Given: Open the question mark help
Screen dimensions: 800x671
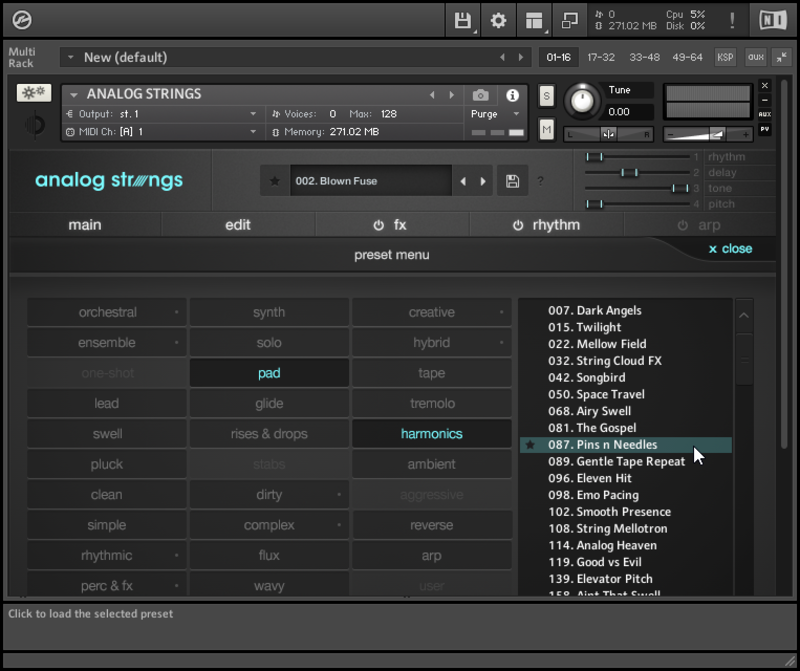Looking at the screenshot, I should point(541,181).
